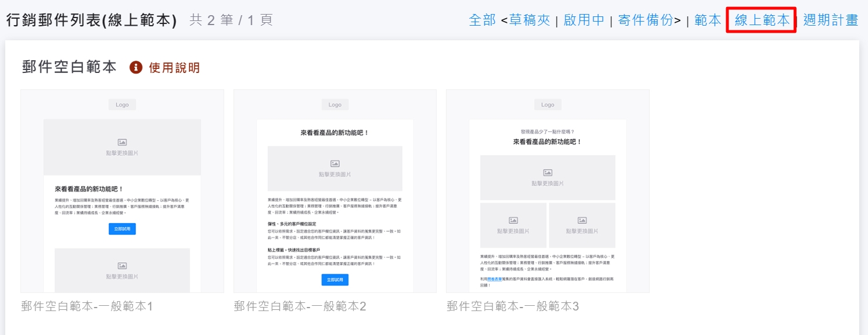Click the Logo placeholder in 一般範本2 preview
The image size is (868, 335).
click(x=335, y=105)
